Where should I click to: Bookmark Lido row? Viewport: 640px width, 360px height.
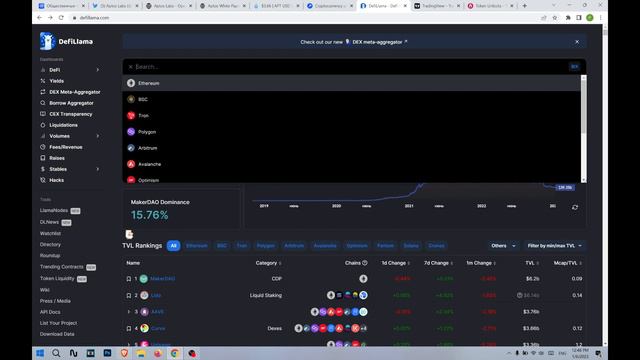pyautogui.click(x=129, y=295)
